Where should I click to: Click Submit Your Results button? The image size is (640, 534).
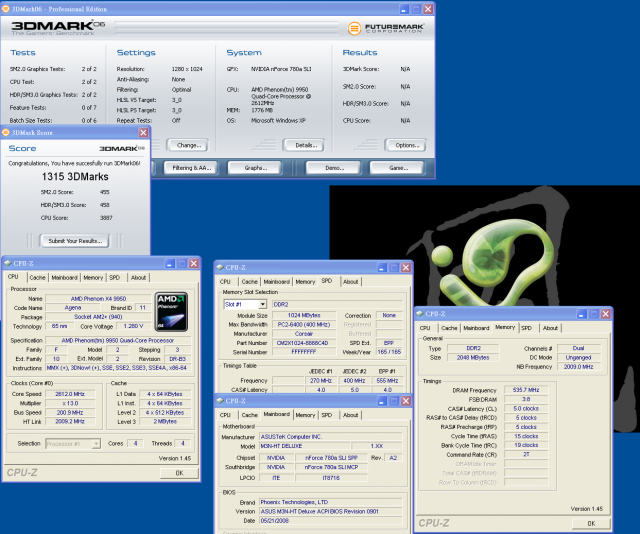pyautogui.click(x=75, y=241)
